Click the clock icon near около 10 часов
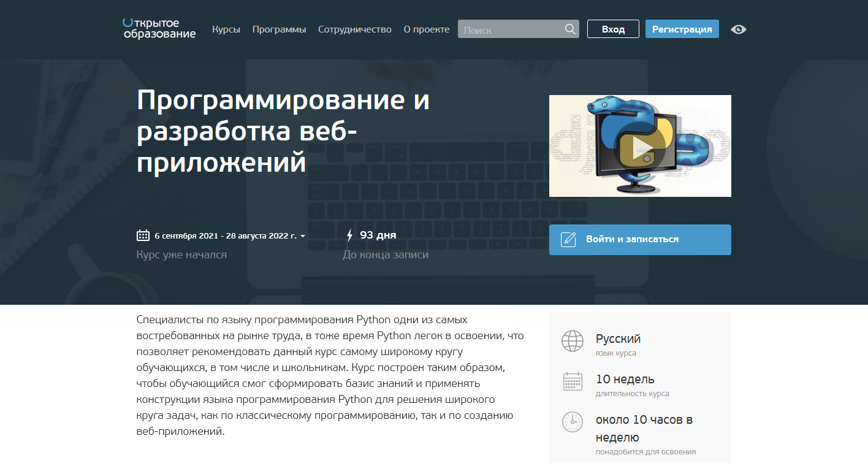 pos(572,422)
